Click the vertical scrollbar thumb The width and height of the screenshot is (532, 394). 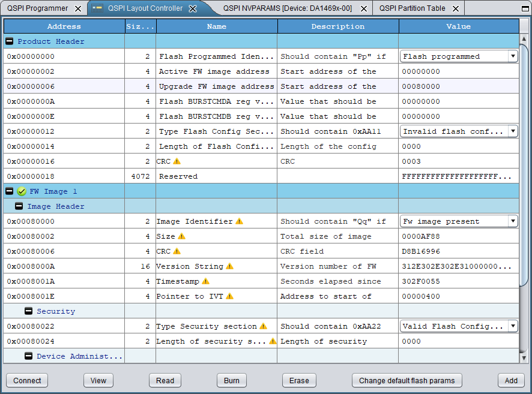(x=524, y=164)
